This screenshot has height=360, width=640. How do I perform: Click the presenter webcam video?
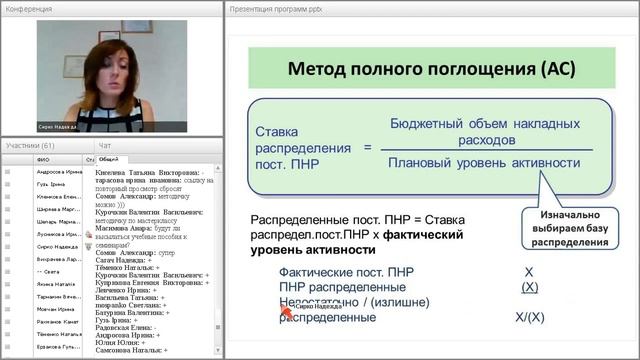(x=112, y=76)
